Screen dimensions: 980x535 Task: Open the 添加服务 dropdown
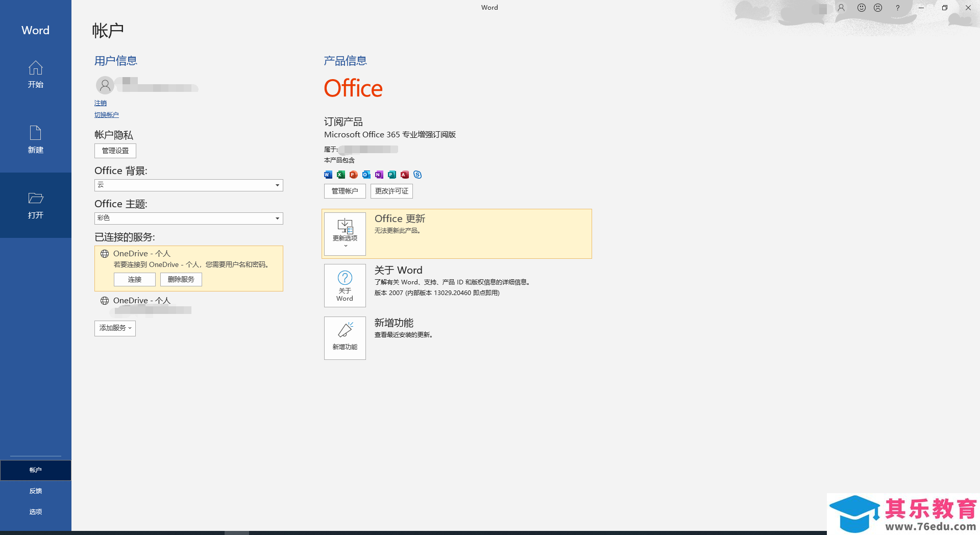[x=115, y=328]
